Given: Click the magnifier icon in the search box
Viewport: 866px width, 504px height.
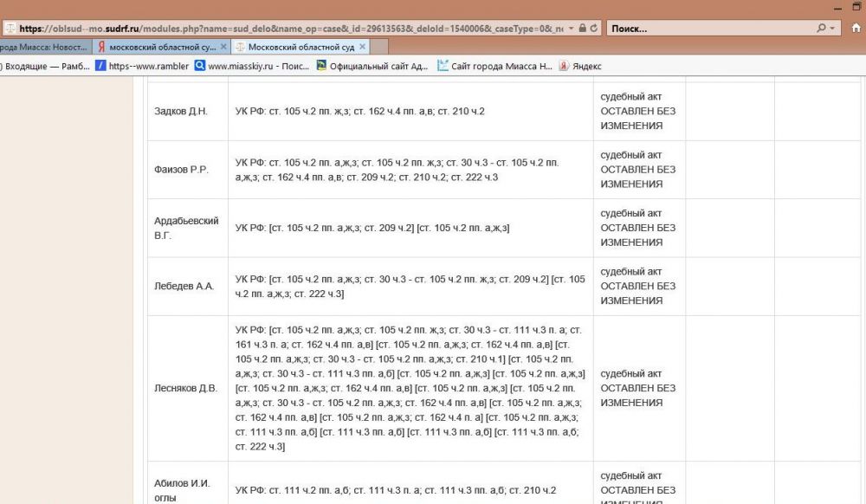Looking at the screenshot, I should 821,29.
